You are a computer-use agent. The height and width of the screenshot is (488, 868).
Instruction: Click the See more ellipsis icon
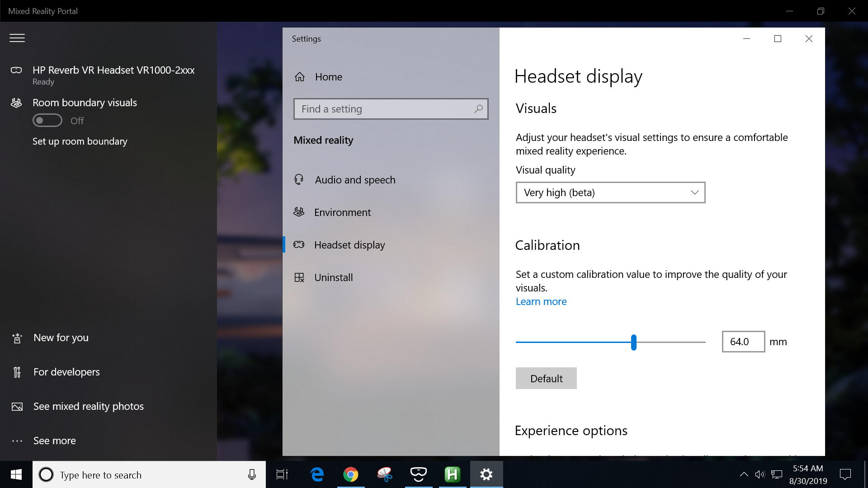tap(17, 441)
